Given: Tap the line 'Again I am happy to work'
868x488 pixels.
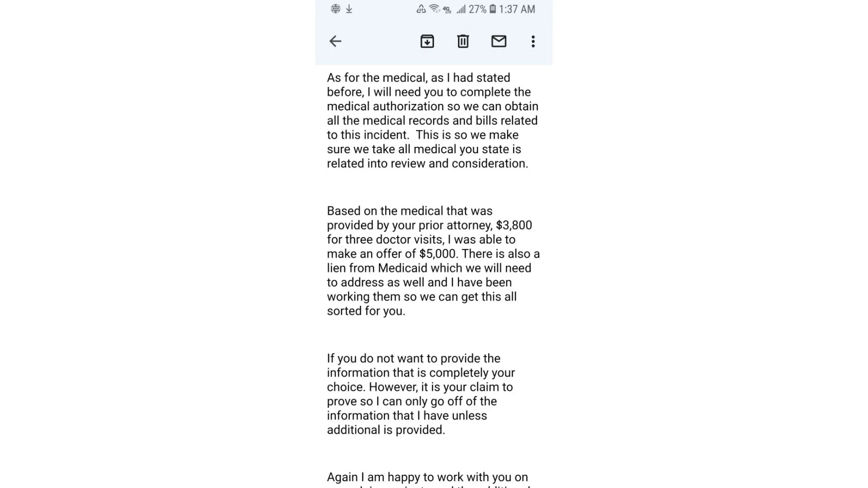Looking at the screenshot, I should pos(427,477).
